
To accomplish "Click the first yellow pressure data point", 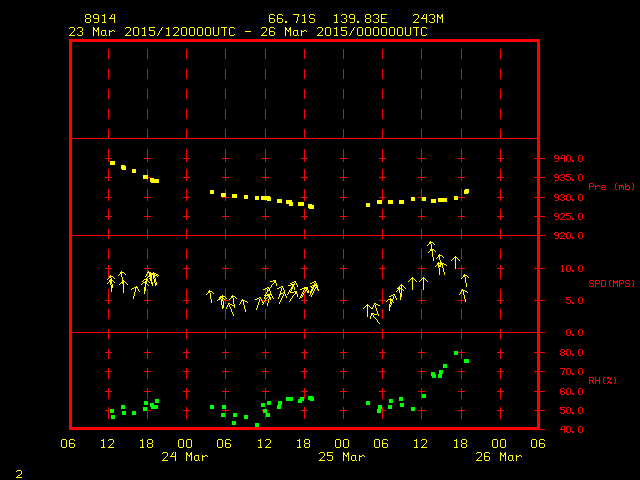I will pyautogui.click(x=112, y=163).
